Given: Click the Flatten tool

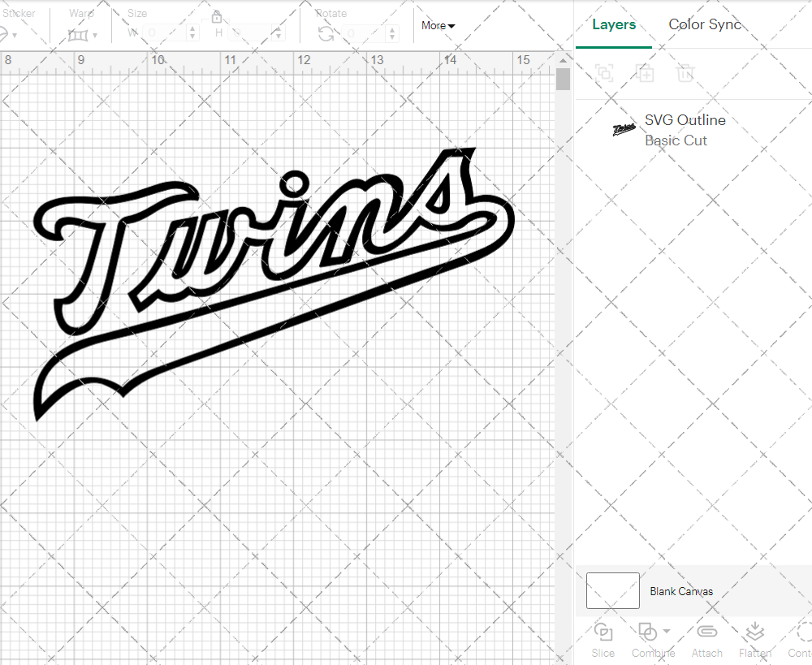Looking at the screenshot, I should 755,641.
